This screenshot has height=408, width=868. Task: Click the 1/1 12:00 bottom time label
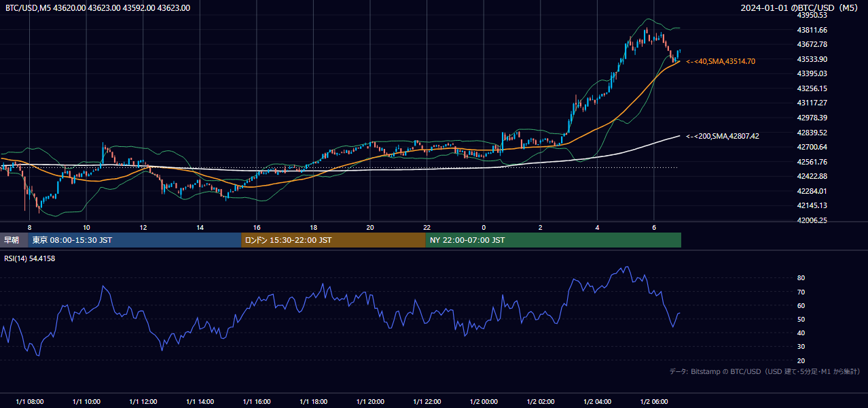tap(143, 401)
